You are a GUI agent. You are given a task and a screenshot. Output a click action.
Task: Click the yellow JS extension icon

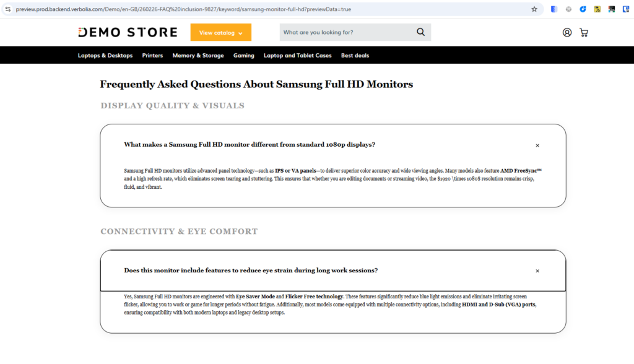(x=597, y=9)
